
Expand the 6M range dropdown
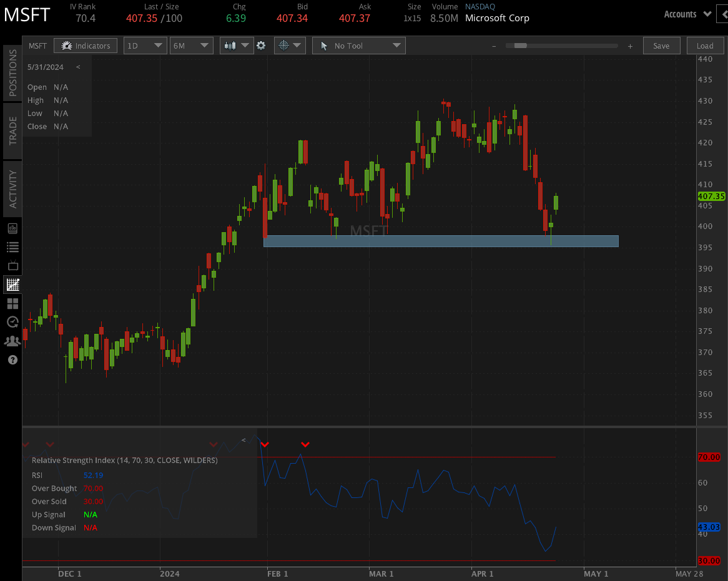(191, 45)
